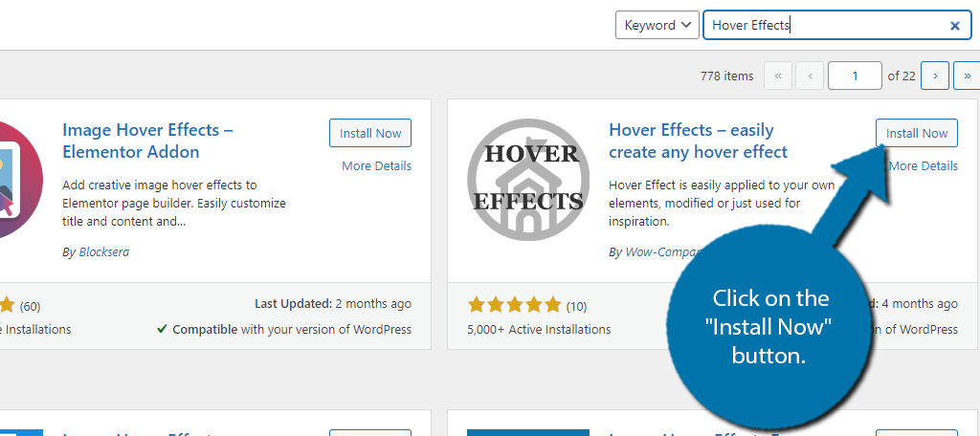Click the Hover Effects plugin logo thumbnail
This screenshot has height=436, width=980.
tap(528, 180)
